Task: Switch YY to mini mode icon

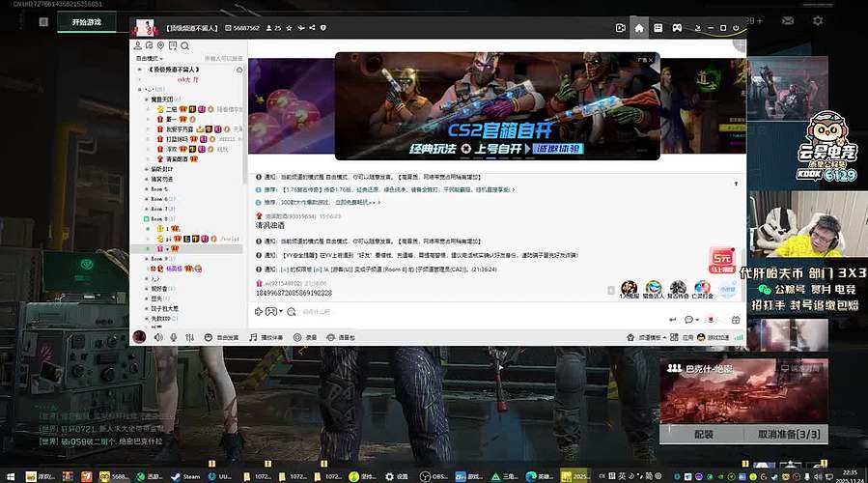Action: point(698,28)
